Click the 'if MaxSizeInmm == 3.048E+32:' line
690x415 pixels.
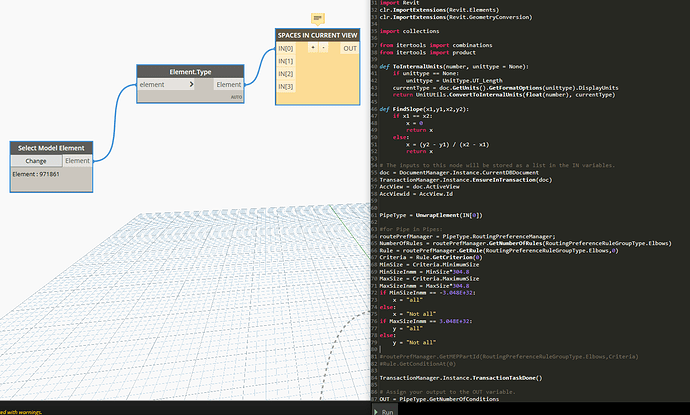pos(426,321)
